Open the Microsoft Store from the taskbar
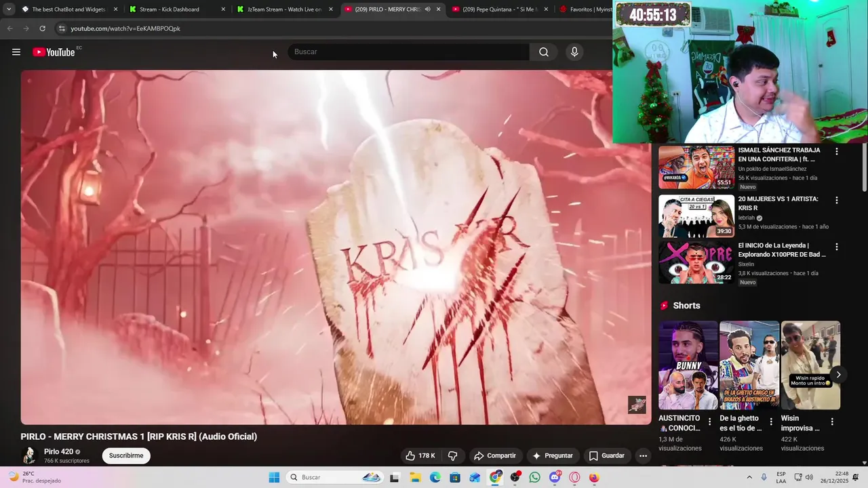Image resolution: width=868 pixels, height=488 pixels. [455, 477]
